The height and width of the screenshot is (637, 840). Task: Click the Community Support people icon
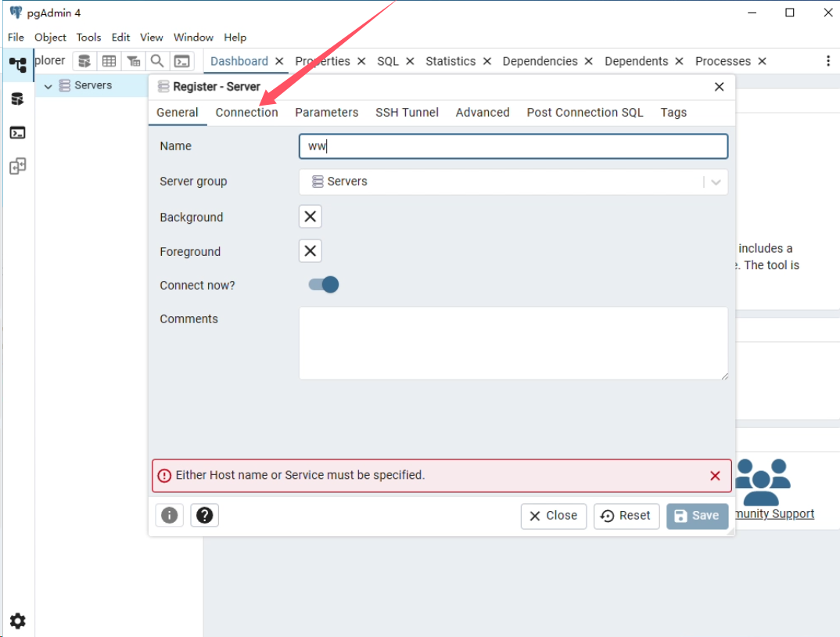pyautogui.click(x=762, y=482)
